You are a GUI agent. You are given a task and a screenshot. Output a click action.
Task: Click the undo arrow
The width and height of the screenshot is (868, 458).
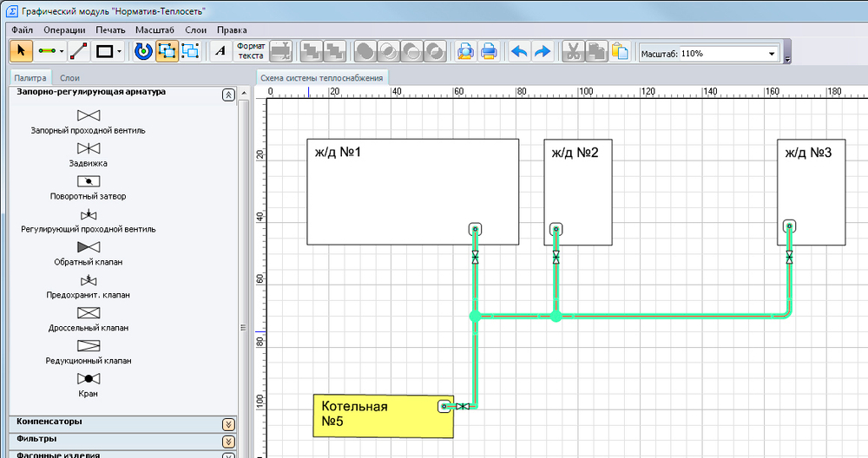519,51
